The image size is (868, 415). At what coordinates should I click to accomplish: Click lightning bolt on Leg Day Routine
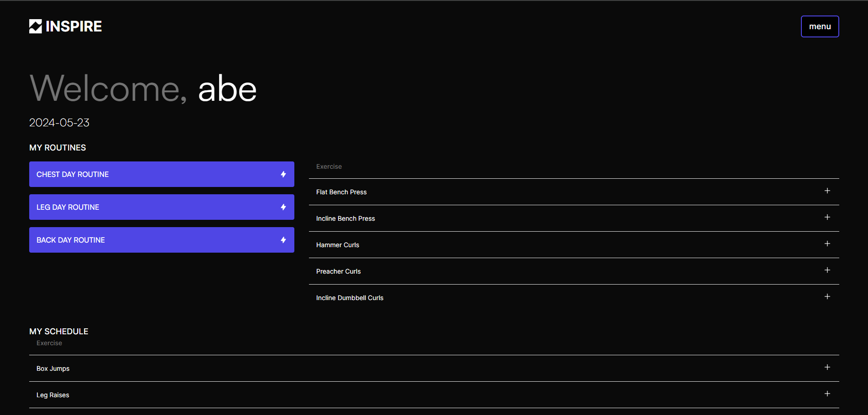click(283, 207)
